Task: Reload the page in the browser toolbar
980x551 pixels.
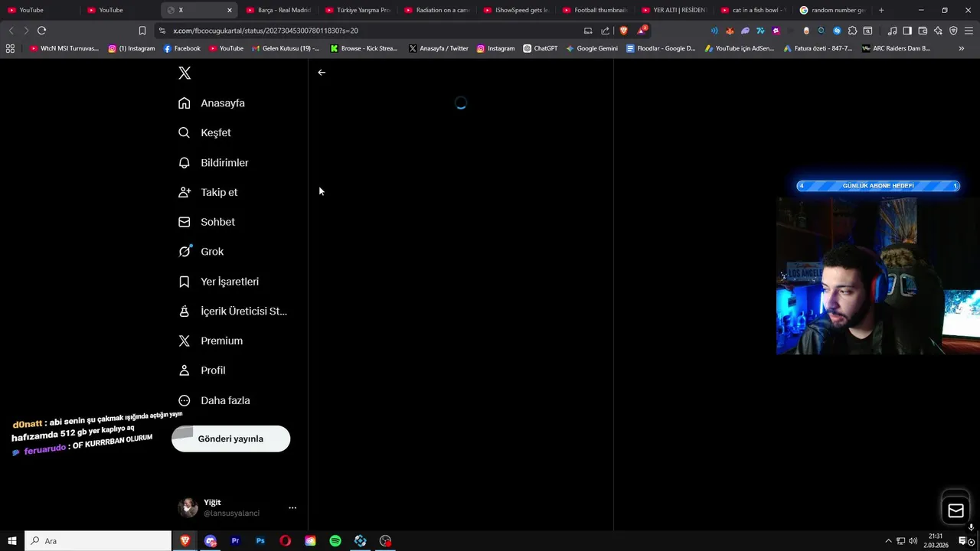Action: point(41,31)
